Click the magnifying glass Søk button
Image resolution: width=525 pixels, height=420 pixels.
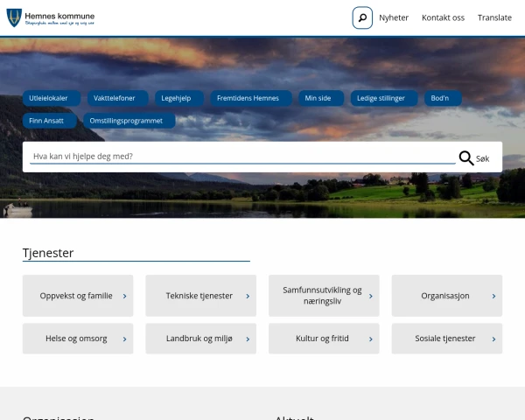point(475,158)
